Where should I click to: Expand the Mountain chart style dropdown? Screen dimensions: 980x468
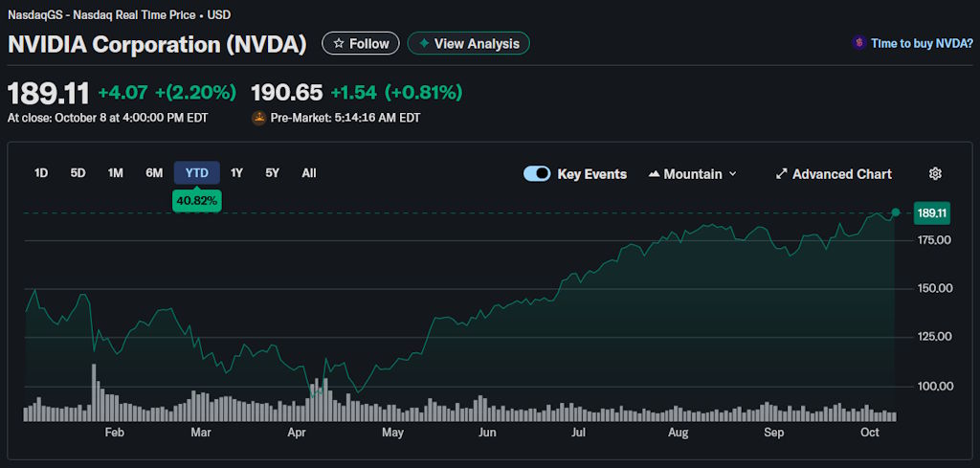pos(732,174)
